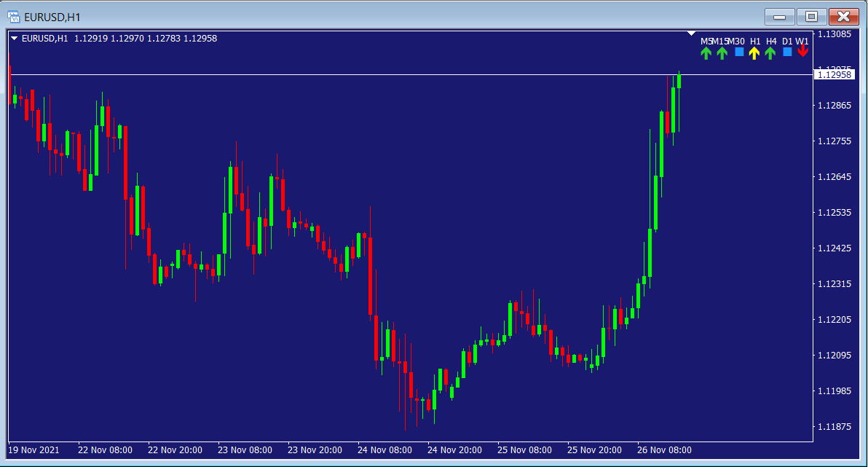Click the green M15 up arrow
Viewport: 868px width, 467px height.
click(722, 52)
